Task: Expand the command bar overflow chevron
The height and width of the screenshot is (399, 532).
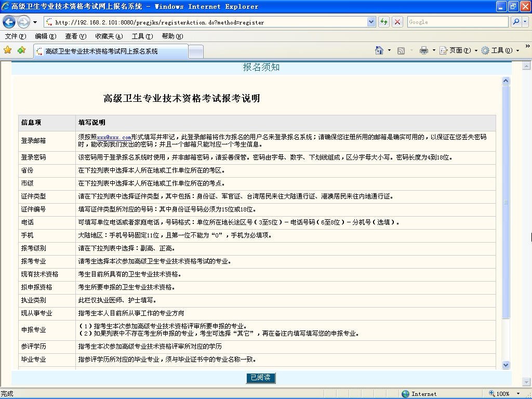Action: point(527,46)
